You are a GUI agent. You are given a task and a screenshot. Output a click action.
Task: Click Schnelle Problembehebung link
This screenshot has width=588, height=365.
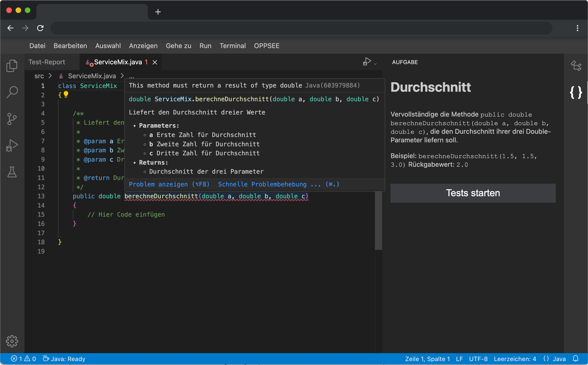278,184
